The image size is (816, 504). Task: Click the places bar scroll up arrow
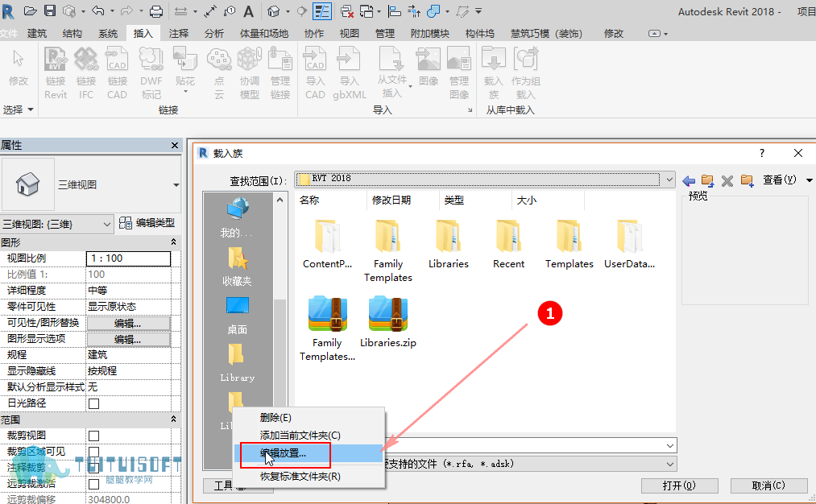coord(280,200)
